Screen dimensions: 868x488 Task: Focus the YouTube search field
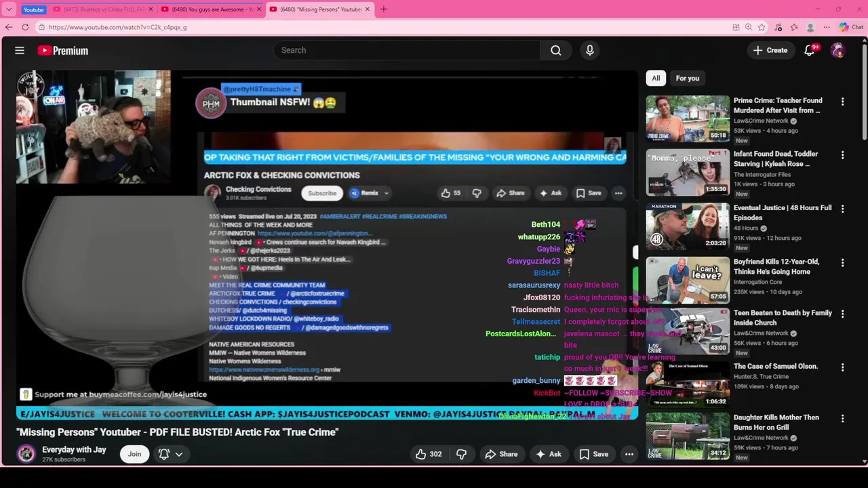407,50
